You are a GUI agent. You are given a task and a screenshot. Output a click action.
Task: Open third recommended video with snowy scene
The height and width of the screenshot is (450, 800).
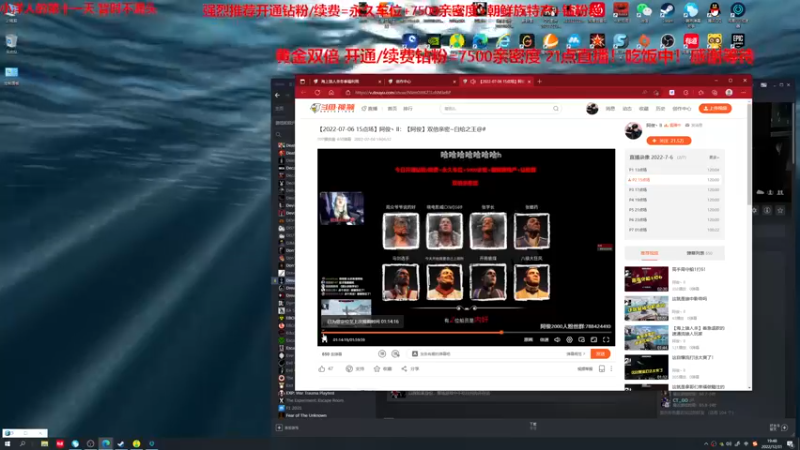tap(646, 338)
